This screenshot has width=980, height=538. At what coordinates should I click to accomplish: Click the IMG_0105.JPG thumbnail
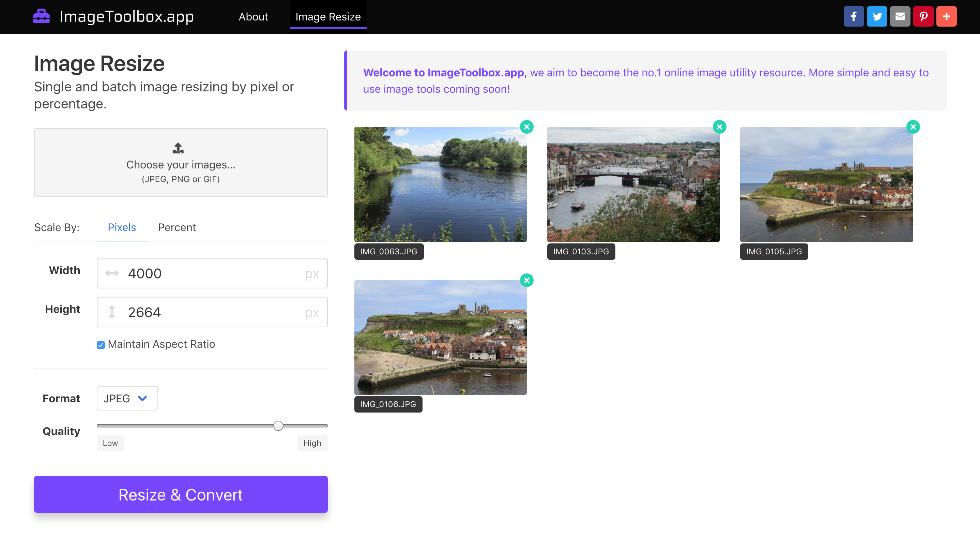click(x=826, y=184)
